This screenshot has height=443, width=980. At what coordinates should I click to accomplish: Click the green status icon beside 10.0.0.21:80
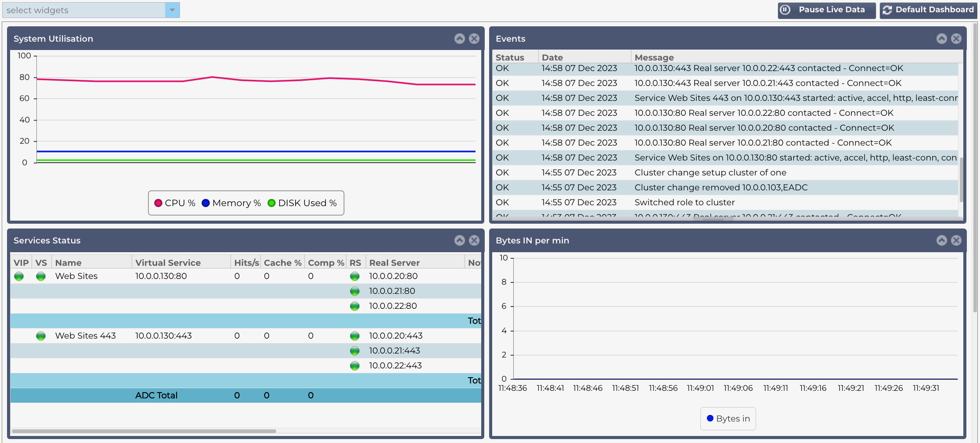(x=355, y=291)
